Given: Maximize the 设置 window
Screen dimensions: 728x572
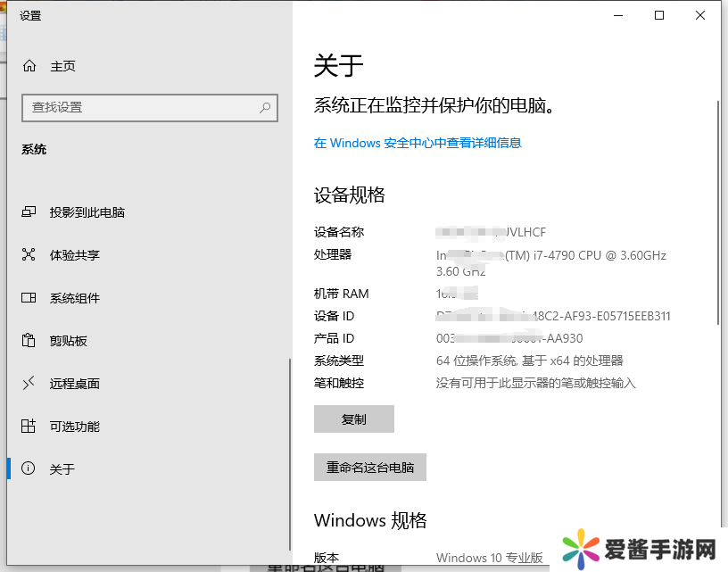Looking at the screenshot, I should (659, 15).
